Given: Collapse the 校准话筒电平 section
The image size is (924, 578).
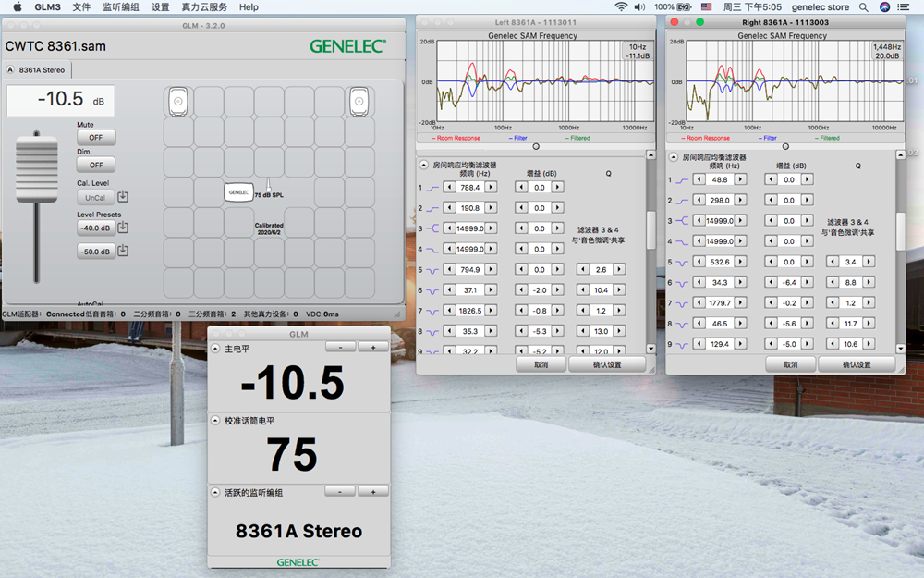Looking at the screenshot, I should [x=217, y=421].
